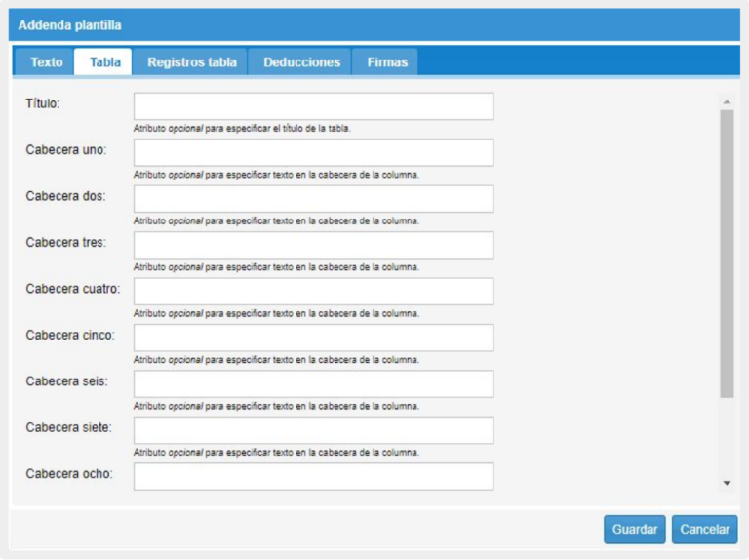Click the scroll down arrow

[x=727, y=483]
